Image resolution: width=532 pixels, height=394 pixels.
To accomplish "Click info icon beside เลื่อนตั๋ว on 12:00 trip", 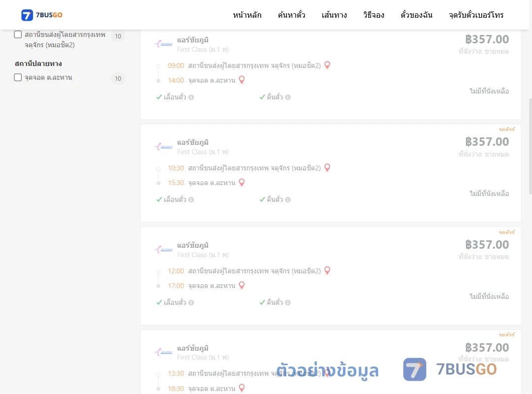I will tap(191, 303).
